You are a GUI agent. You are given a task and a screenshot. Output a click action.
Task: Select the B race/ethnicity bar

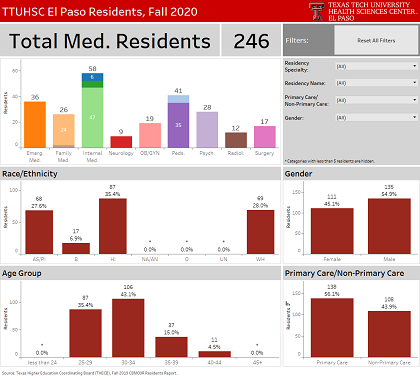pyautogui.click(x=76, y=248)
